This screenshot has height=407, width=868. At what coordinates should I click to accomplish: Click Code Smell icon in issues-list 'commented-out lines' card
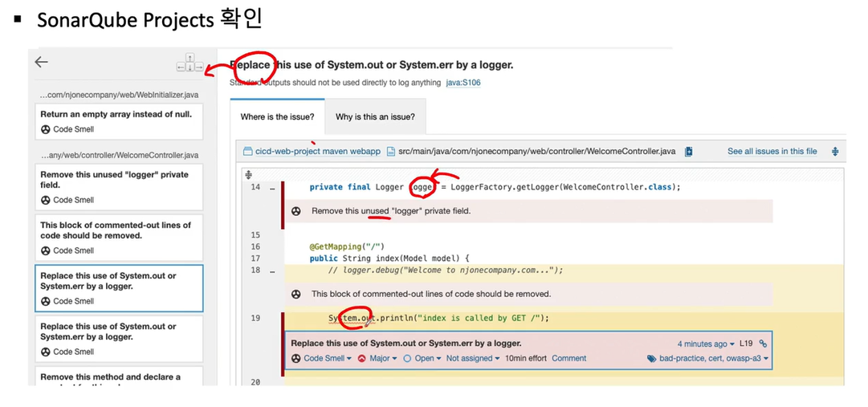point(46,250)
